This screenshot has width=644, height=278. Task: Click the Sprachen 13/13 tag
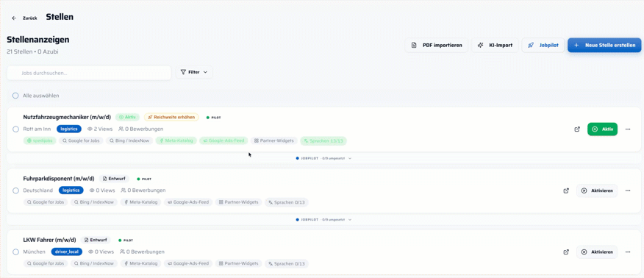point(323,141)
